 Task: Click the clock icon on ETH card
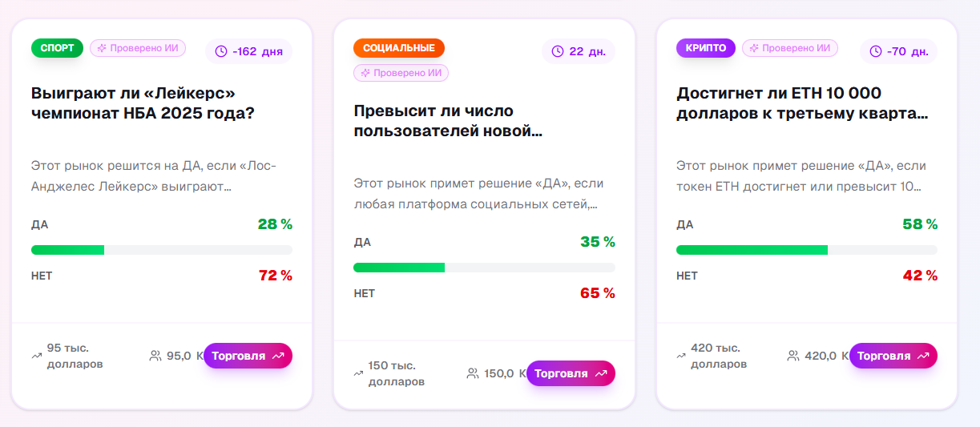coord(876,51)
